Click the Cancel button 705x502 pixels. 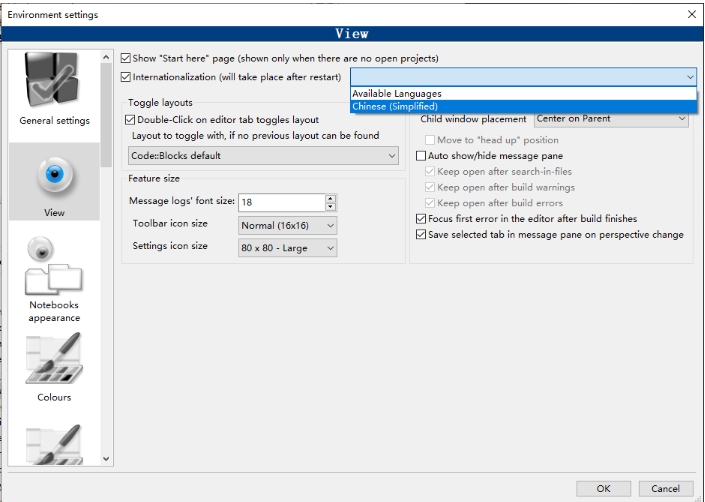click(x=665, y=489)
